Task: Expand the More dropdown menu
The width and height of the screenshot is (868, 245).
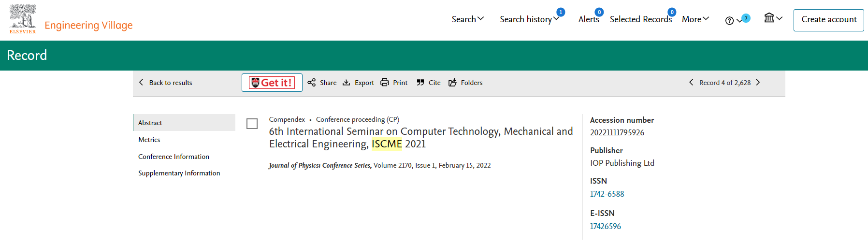Action: (x=695, y=19)
